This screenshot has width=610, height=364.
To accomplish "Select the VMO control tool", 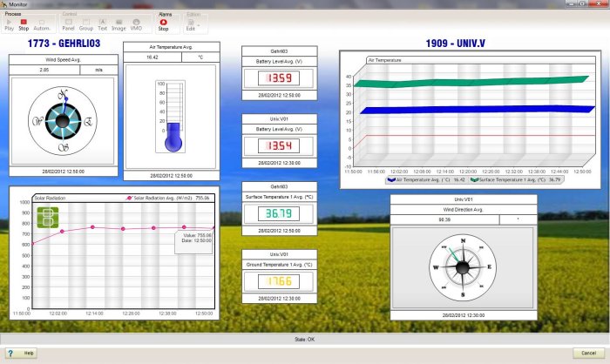I will pos(136,24).
